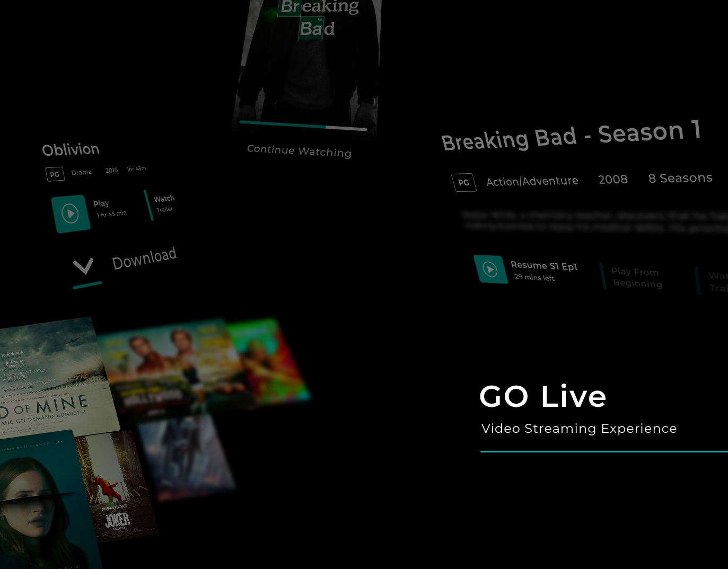Screen dimensions: 728x569
Task: Click the teal Play icon under Oblivion
Action: click(x=71, y=214)
